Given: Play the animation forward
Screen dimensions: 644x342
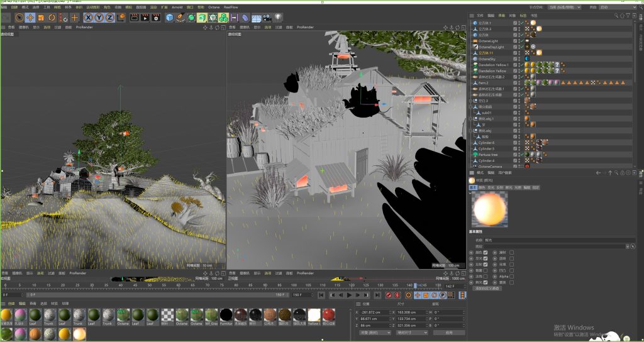Looking at the screenshot, I should [349, 295].
